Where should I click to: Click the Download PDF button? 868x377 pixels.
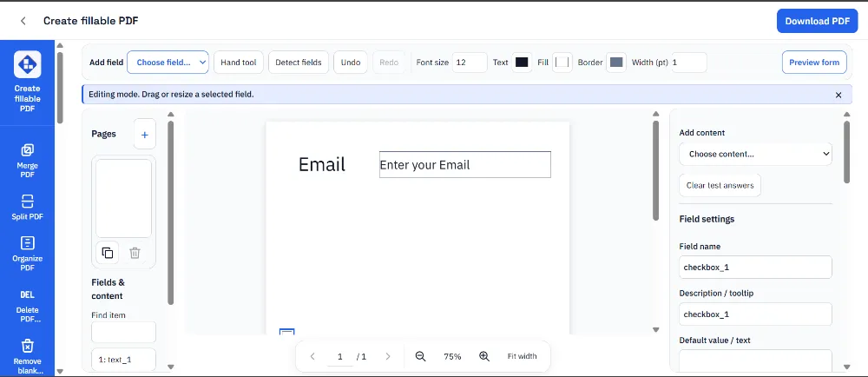[x=817, y=21]
